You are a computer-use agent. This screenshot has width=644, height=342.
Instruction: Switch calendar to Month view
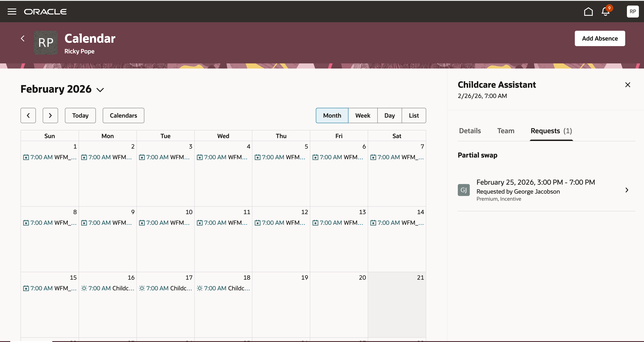pyautogui.click(x=332, y=115)
